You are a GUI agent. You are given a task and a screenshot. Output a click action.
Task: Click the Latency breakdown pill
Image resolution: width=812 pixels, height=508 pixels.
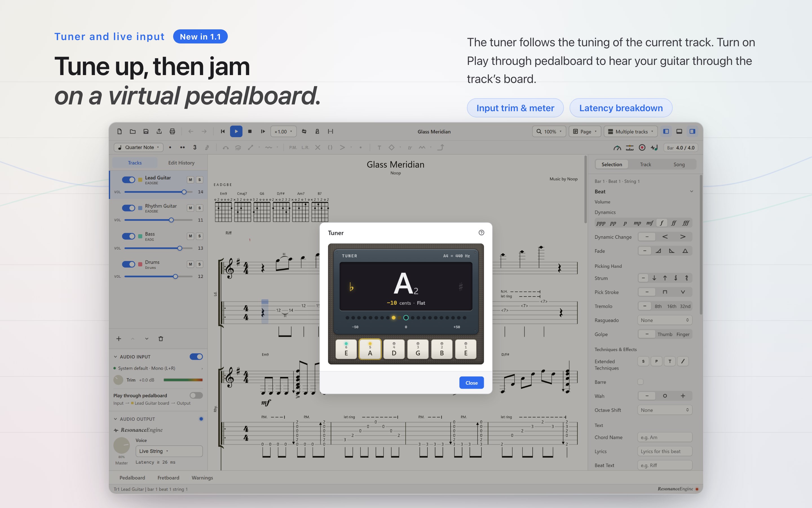[x=621, y=108]
